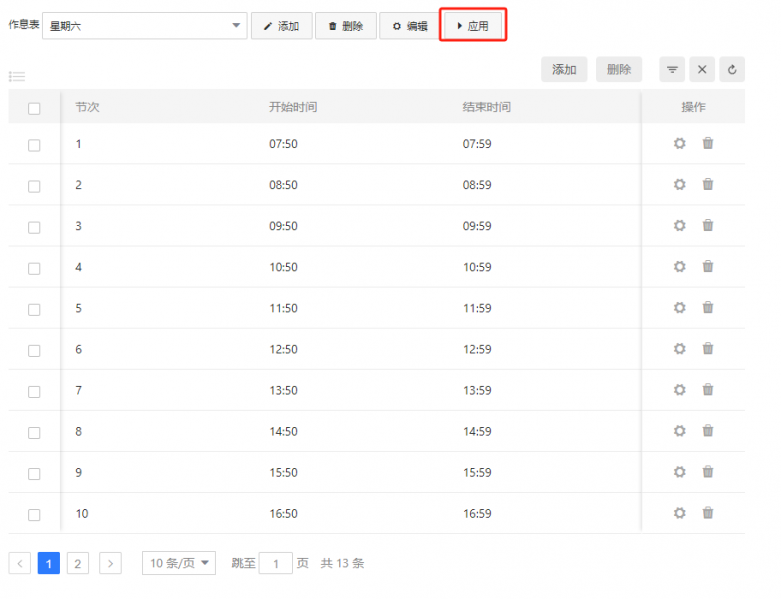781x599 pixels.
Task: Click the filter icon above the table
Action: (x=673, y=70)
